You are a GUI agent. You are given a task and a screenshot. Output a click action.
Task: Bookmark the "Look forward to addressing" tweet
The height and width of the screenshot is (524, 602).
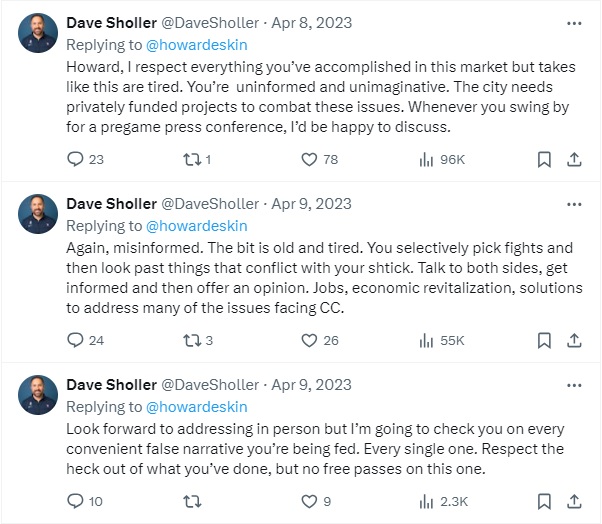tap(543, 501)
